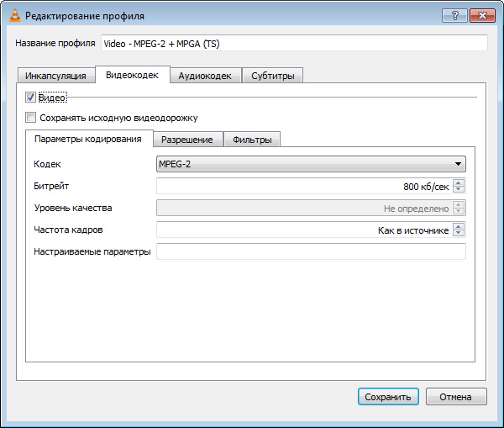Increase frame rate with up arrow
504x428 pixels.
pos(459,226)
